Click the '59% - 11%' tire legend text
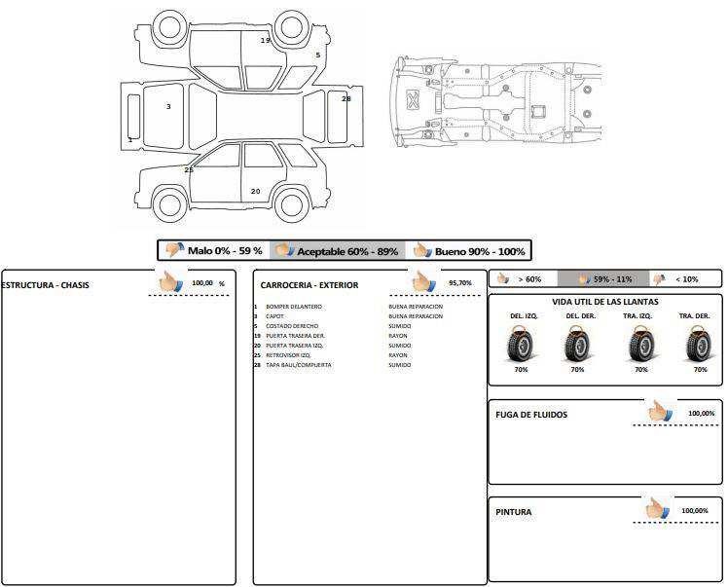The height and width of the screenshot is (587, 728). click(x=613, y=279)
